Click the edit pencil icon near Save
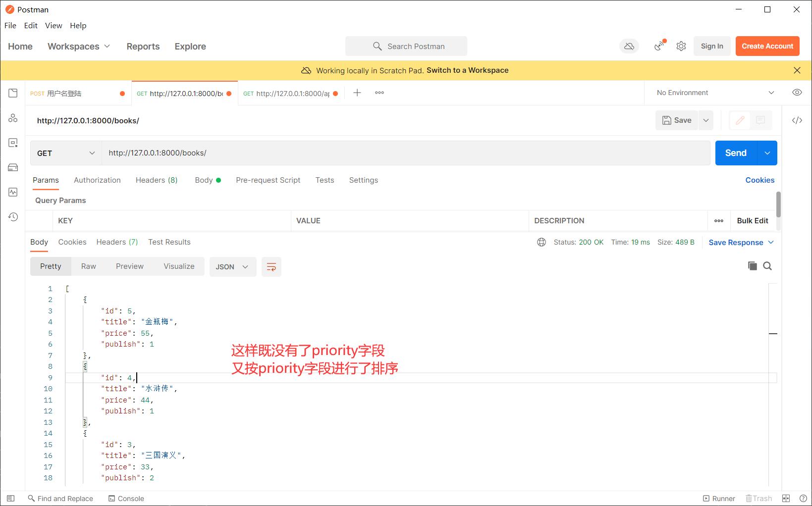This screenshot has height=506, width=812. pyautogui.click(x=740, y=120)
